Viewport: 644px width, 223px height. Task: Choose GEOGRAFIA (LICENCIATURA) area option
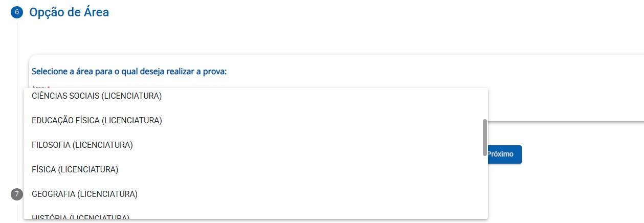tap(84, 194)
